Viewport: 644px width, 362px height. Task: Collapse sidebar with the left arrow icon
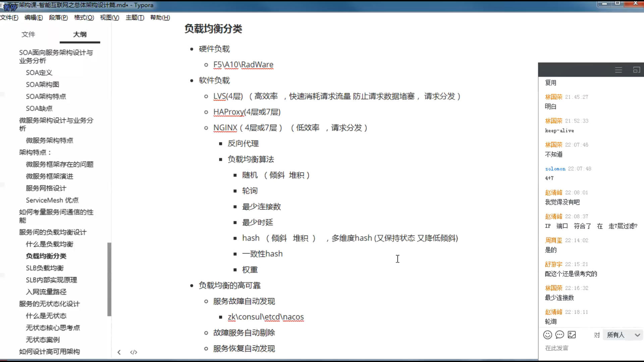tap(119, 352)
